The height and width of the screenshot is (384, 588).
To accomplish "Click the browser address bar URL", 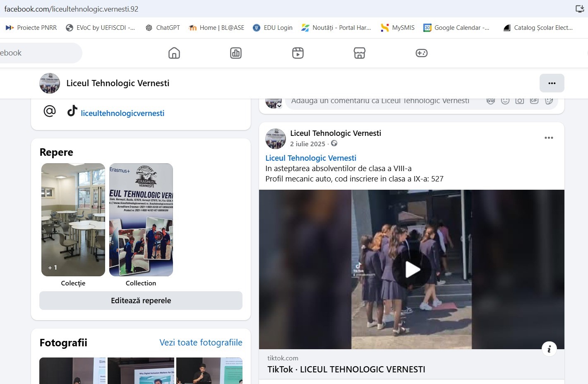I will (x=71, y=9).
